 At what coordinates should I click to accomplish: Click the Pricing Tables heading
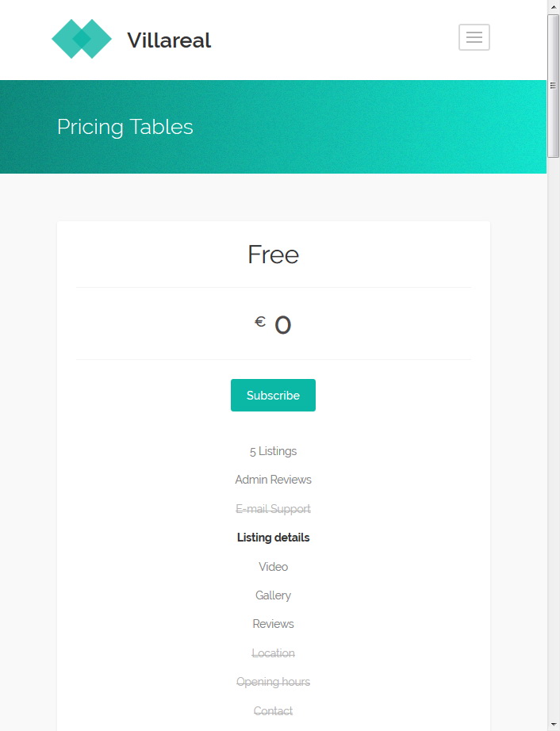[x=125, y=127]
